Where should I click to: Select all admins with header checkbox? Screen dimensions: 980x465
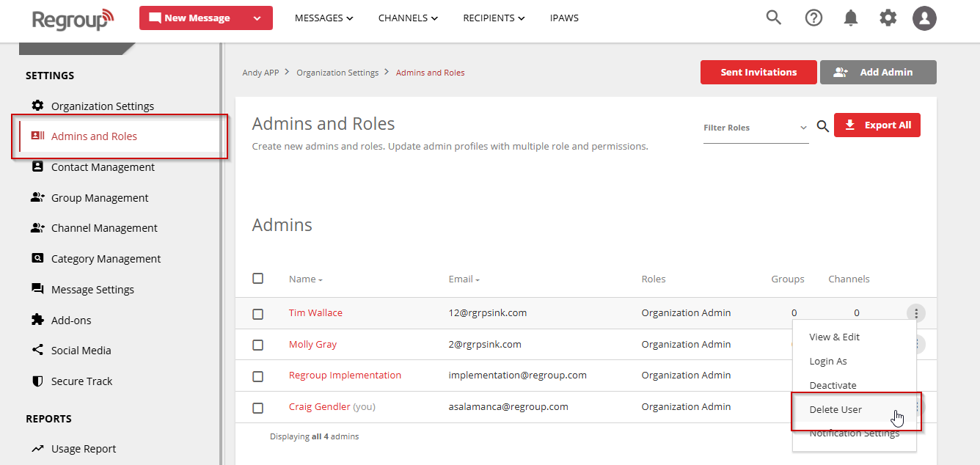point(257,278)
